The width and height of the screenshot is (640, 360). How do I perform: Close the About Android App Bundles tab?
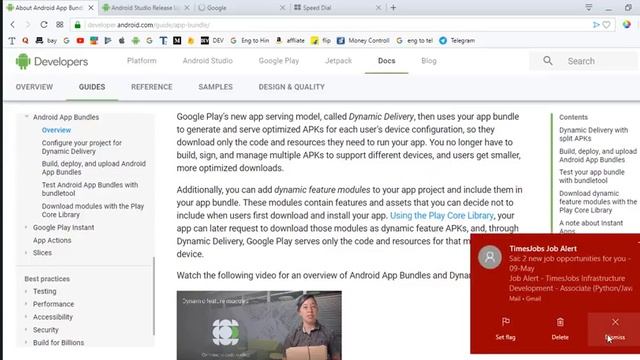pos(91,8)
